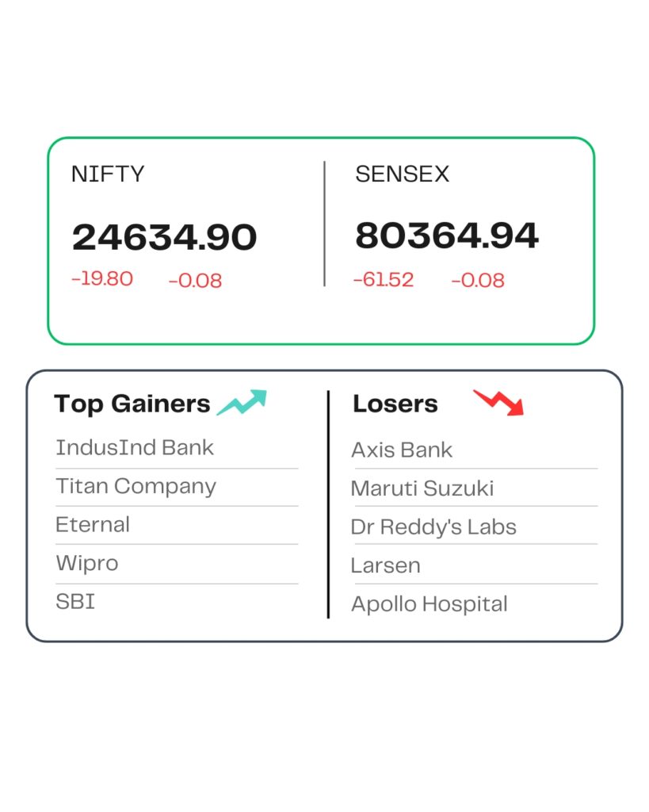The width and height of the screenshot is (649, 812).
Task: Click the NIFTY index label
Action: [x=108, y=174]
